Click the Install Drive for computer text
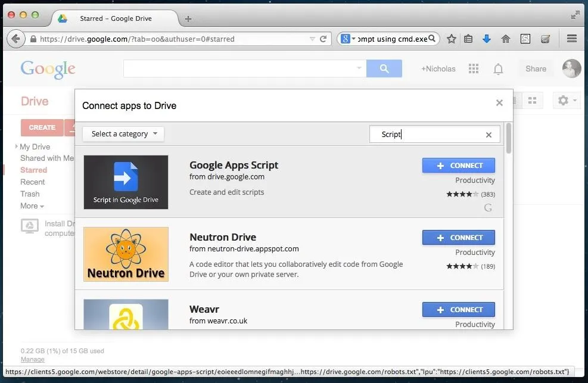The height and width of the screenshot is (383, 588). (x=60, y=228)
